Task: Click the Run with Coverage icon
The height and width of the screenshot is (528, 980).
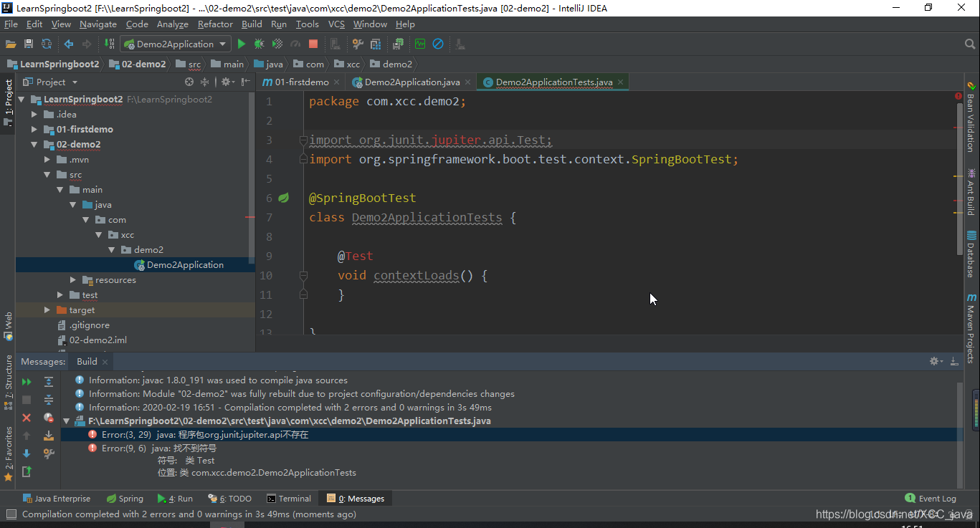Action: click(x=277, y=44)
